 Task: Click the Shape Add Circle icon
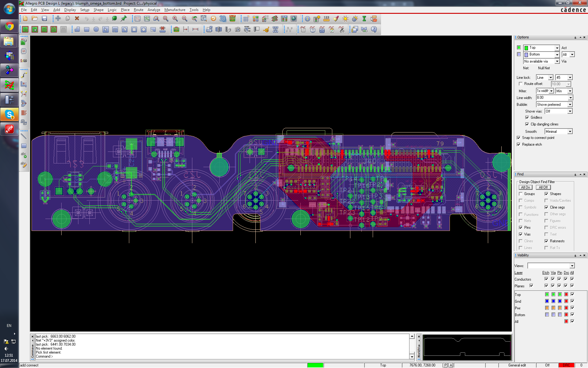pyautogui.click(x=96, y=29)
